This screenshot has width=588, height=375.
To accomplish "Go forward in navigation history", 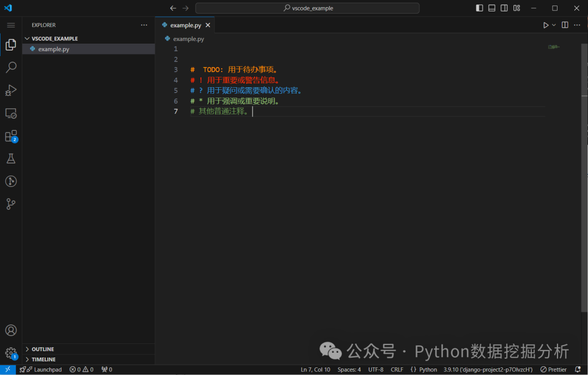I will (185, 8).
